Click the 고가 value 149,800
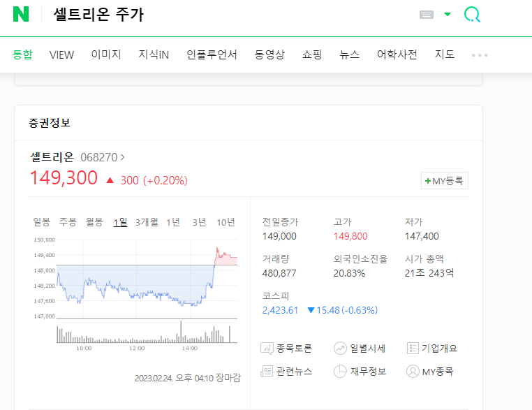This screenshot has width=532, height=410. pyautogui.click(x=350, y=236)
